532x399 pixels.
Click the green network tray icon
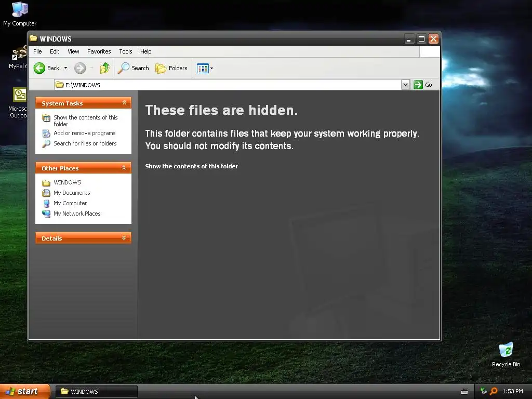coord(484,391)
